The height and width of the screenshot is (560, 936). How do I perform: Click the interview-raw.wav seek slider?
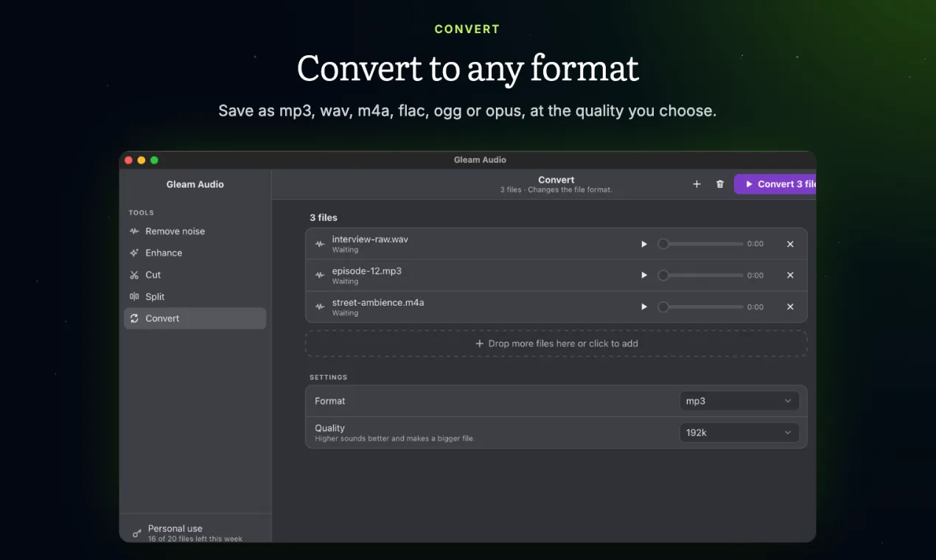point(700,244)
